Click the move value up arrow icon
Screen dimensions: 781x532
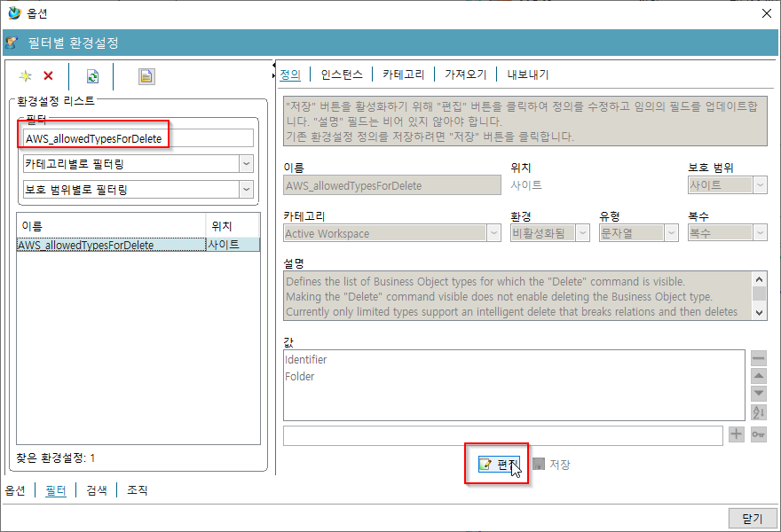[758, 376]
